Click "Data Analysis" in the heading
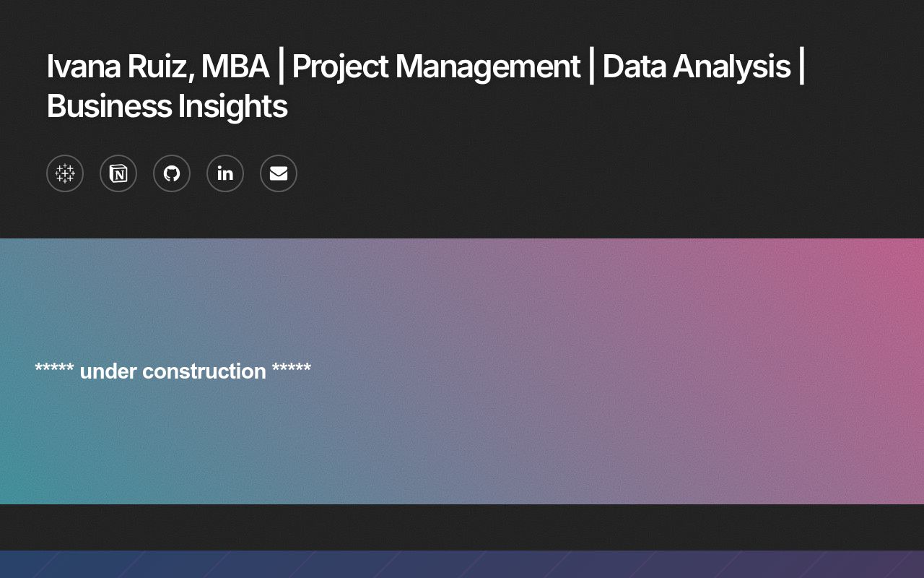This screenshot has height=578, width=924. [696, 66]
